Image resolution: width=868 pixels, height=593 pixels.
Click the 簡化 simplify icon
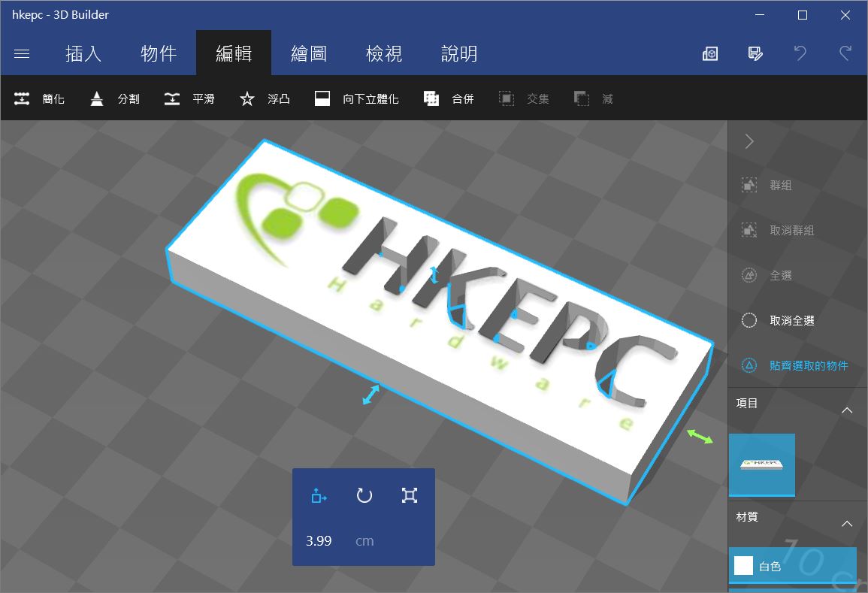point(22,98)
